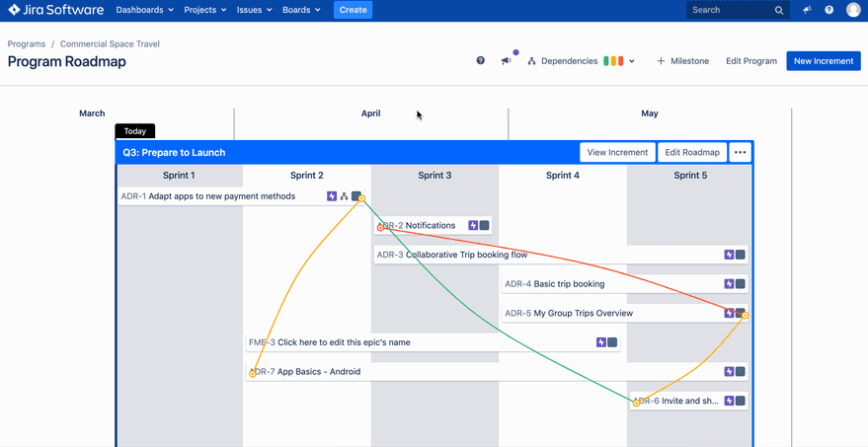Click the gray status square on ADR-3
Image resolution: width=868 pixels, height=447 pixels.
pos(741,255)
